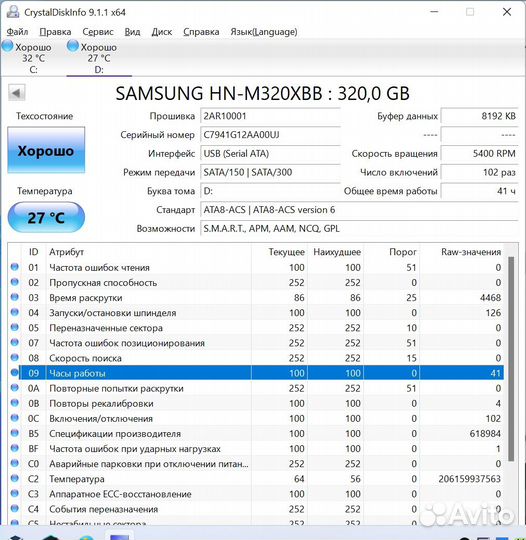The width and height of the screenshot is (526, 540).
Task: Click the status dot for attribute 07
Action: coord(14,342)
